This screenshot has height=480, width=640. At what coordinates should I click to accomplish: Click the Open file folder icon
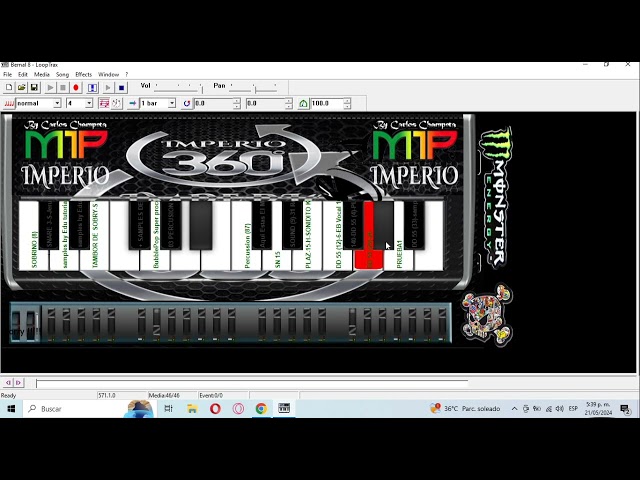(22, 87)
